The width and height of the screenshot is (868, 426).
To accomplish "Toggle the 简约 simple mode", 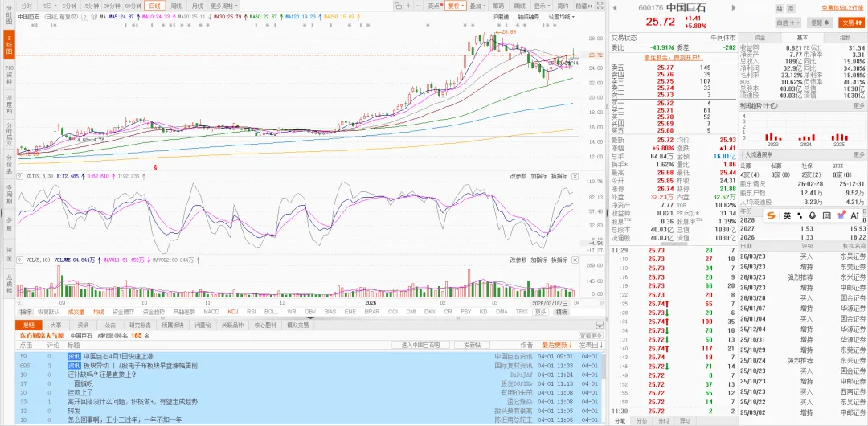I will pos(563,6).
